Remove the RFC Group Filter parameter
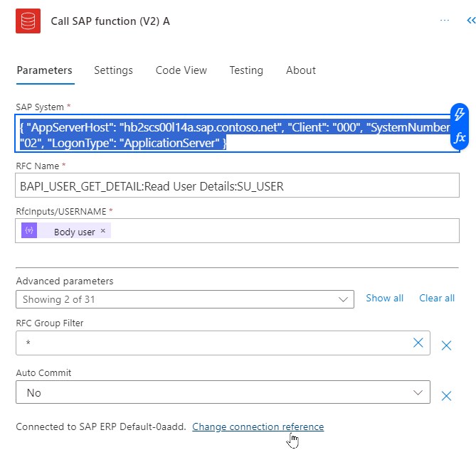This screenshot has width=476, height=467. (446, 345)
